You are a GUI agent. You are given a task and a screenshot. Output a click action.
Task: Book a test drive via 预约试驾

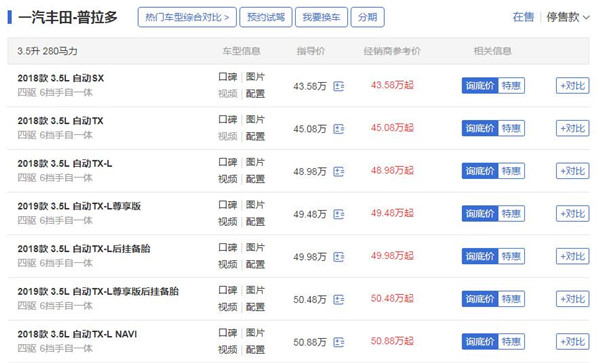(266, 17)
